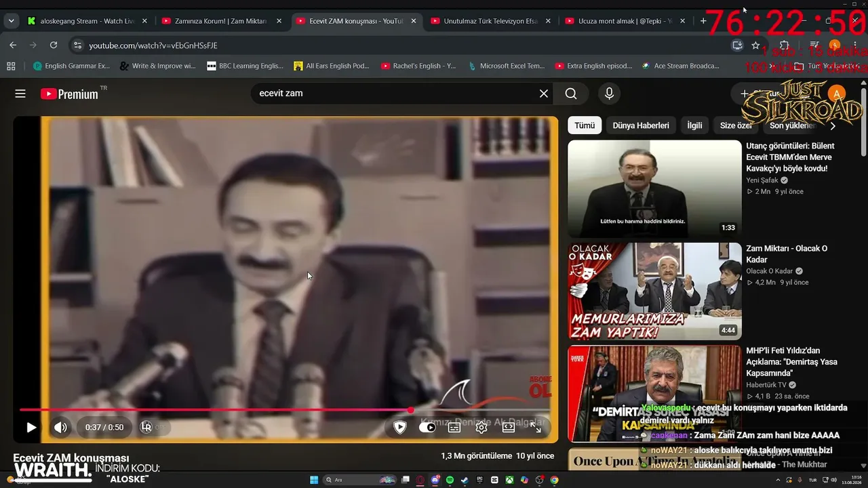The image size is (868, 488).
Task: View site information icon in address bar
Action: pos(78,45)
